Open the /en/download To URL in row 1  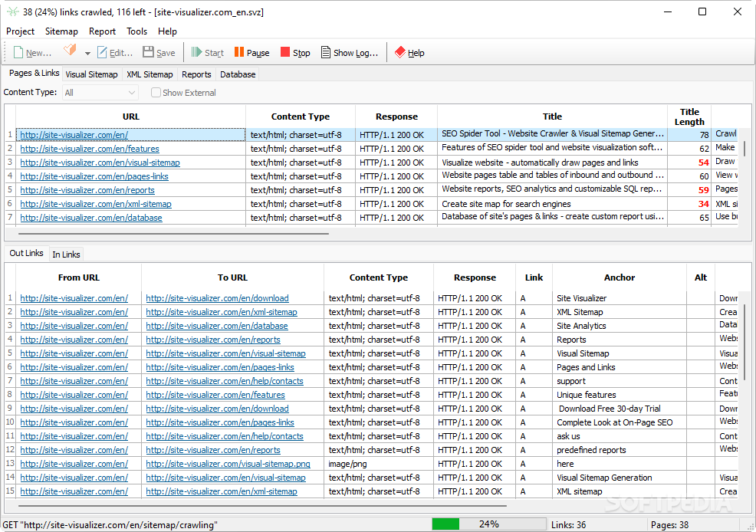coord(217,298)
